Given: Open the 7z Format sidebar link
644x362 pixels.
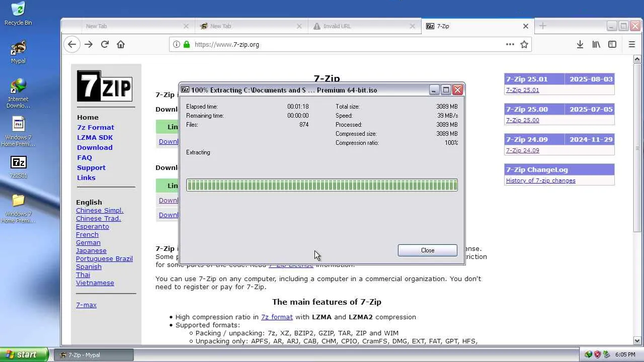Looking at the screenshot, I should tap(96, 127).
